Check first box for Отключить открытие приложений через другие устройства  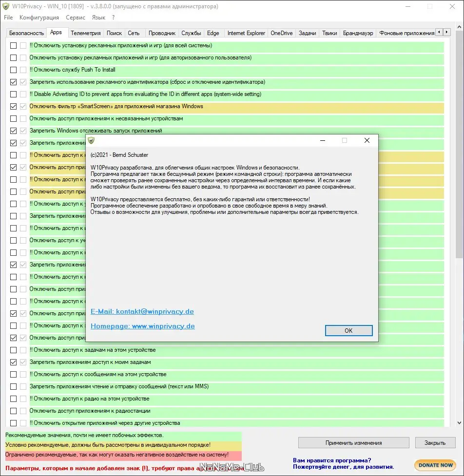point(13,423)
